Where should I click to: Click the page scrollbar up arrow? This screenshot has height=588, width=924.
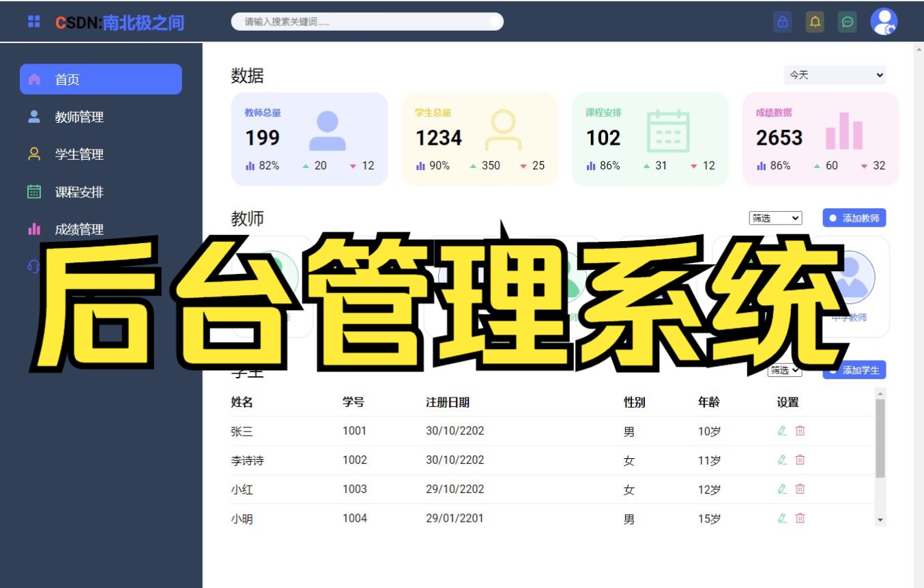(919, 49)
